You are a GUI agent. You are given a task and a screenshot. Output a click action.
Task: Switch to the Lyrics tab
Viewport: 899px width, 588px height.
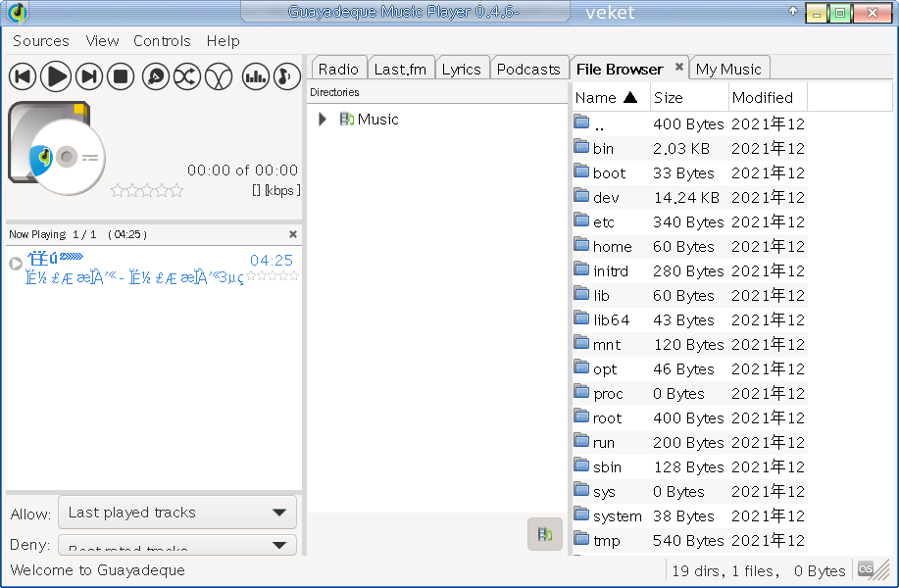pyautogui.click(x=462, y=69)
